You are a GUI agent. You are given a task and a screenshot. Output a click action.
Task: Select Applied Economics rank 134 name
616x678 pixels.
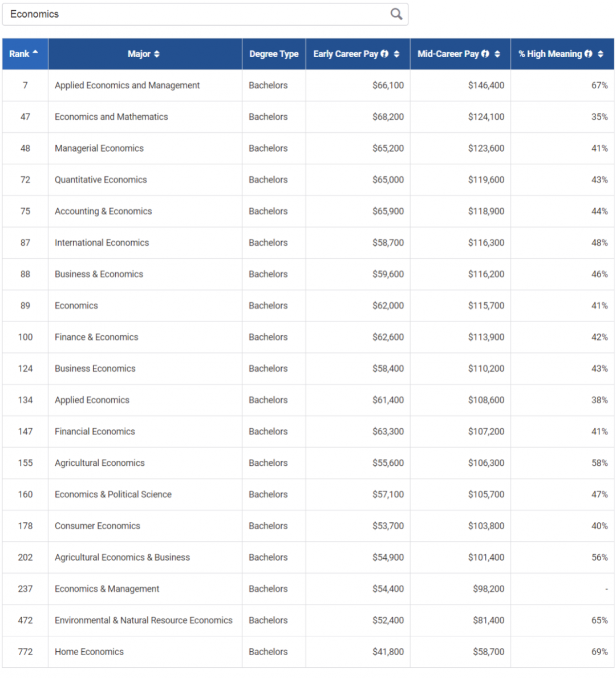pyautogui.click(x=92, y=400)
